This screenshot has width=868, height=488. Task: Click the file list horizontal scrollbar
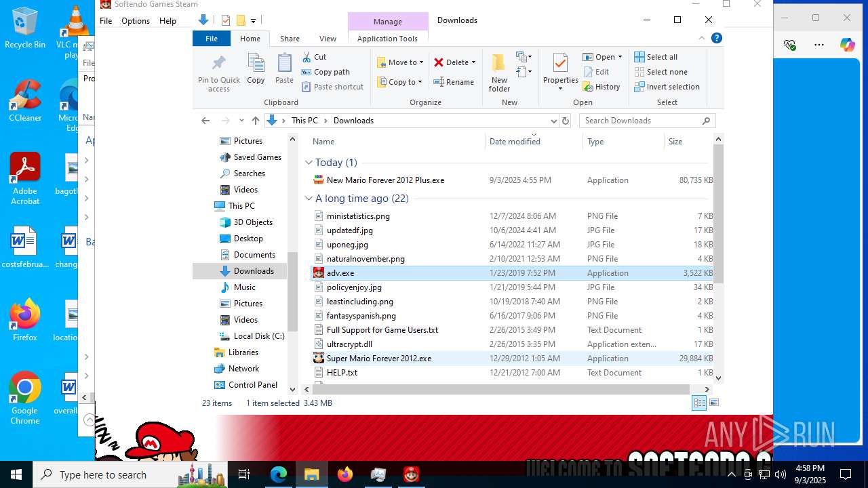(501, 389)
